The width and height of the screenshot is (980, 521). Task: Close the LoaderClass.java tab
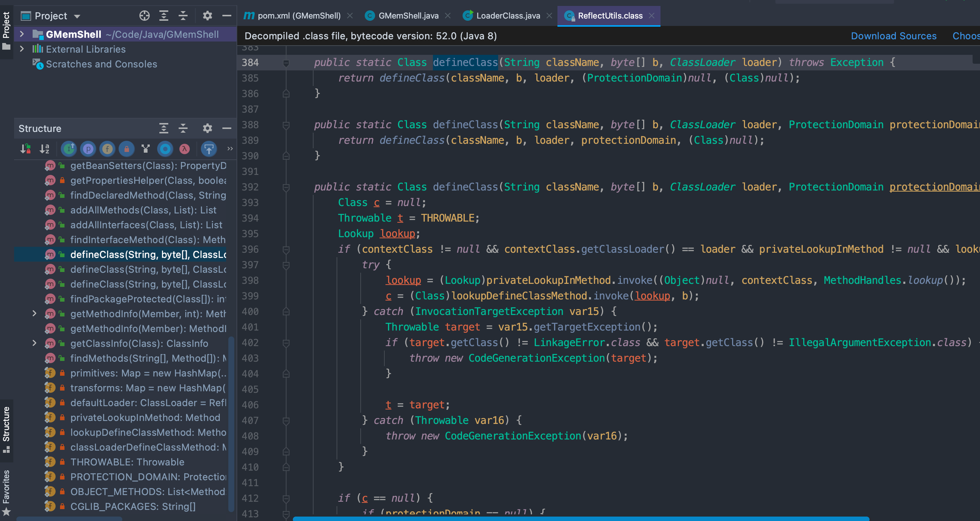(549, 16)
